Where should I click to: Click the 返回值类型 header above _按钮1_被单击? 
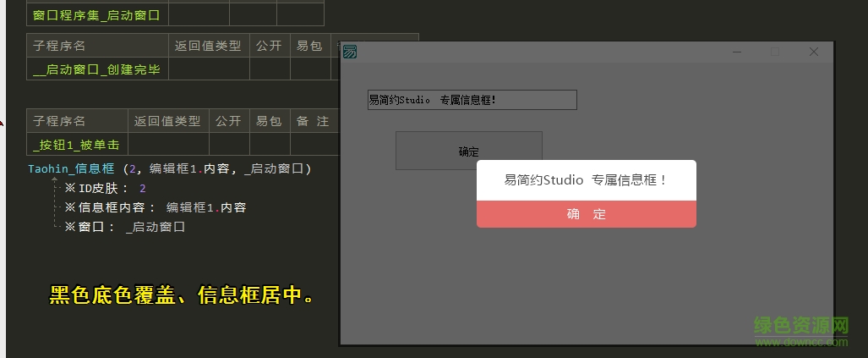[x=167, y=121]
